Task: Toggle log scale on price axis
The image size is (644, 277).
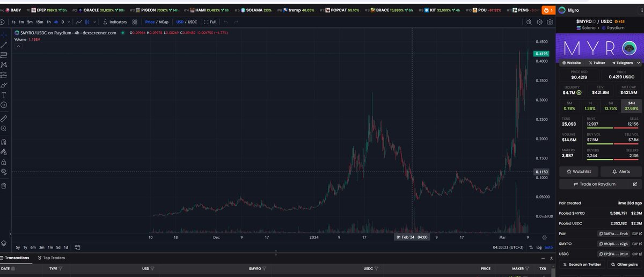Action: pyautogui.click(x=539, y=247)
